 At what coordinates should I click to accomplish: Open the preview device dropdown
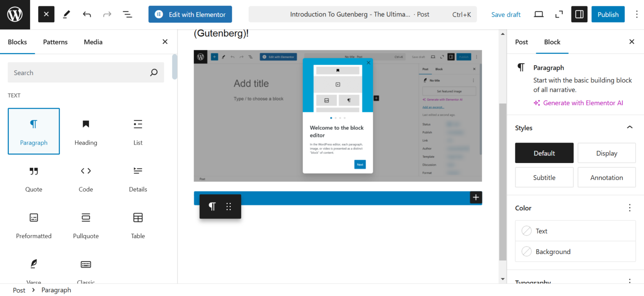click(538, 14)
